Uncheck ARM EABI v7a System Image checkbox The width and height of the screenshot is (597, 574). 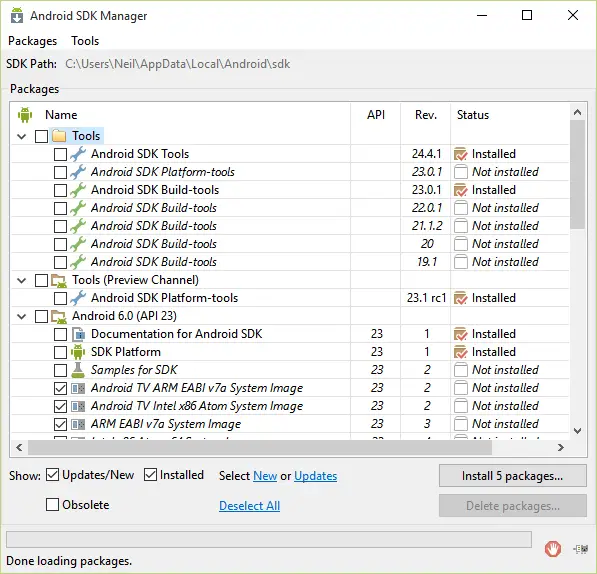pos(60,424)
